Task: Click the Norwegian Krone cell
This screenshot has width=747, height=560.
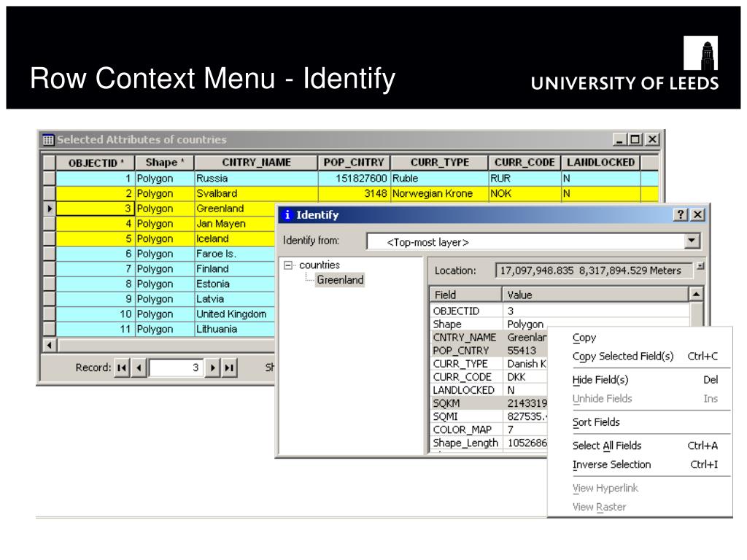Action: point(439,194)
